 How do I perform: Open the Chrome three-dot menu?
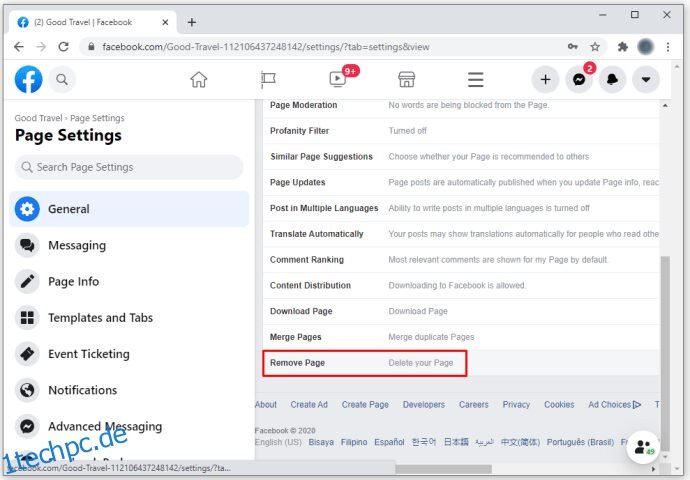(668, 47)
